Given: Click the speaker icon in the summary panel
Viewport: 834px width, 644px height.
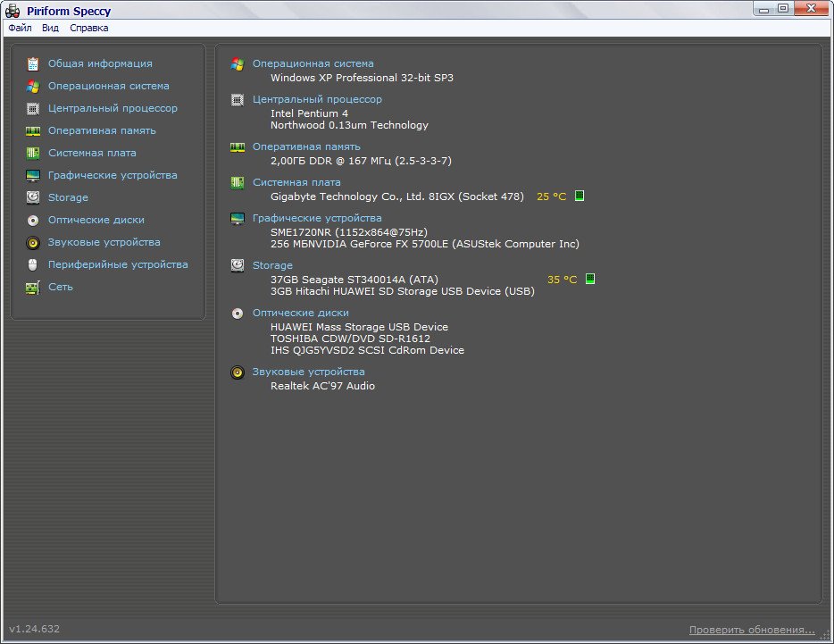Looking at the screenshot, I should click(x=238, y=372).
